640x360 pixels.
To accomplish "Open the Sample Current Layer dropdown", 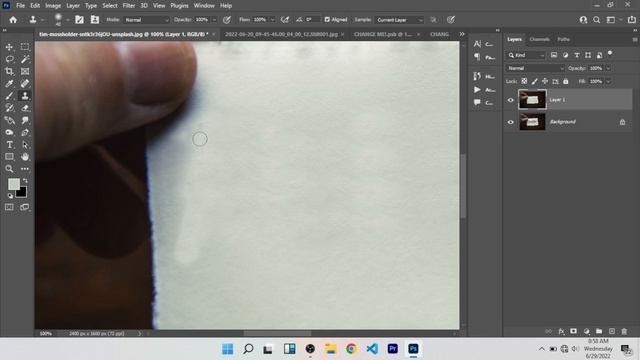I will 399,20.
